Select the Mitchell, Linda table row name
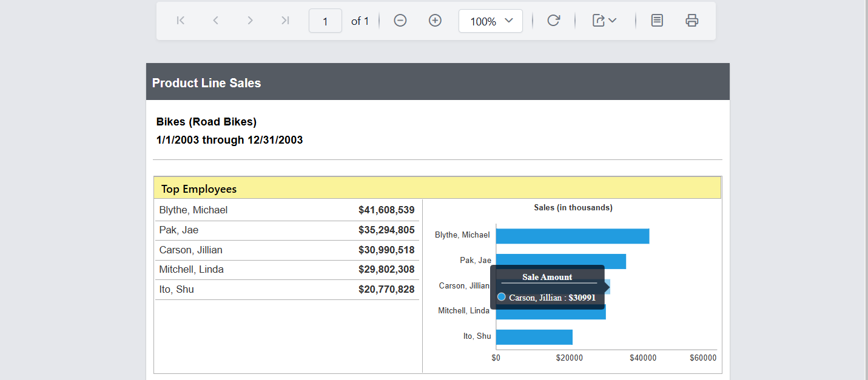The image size is (868, 380). (x=191, y=270)
